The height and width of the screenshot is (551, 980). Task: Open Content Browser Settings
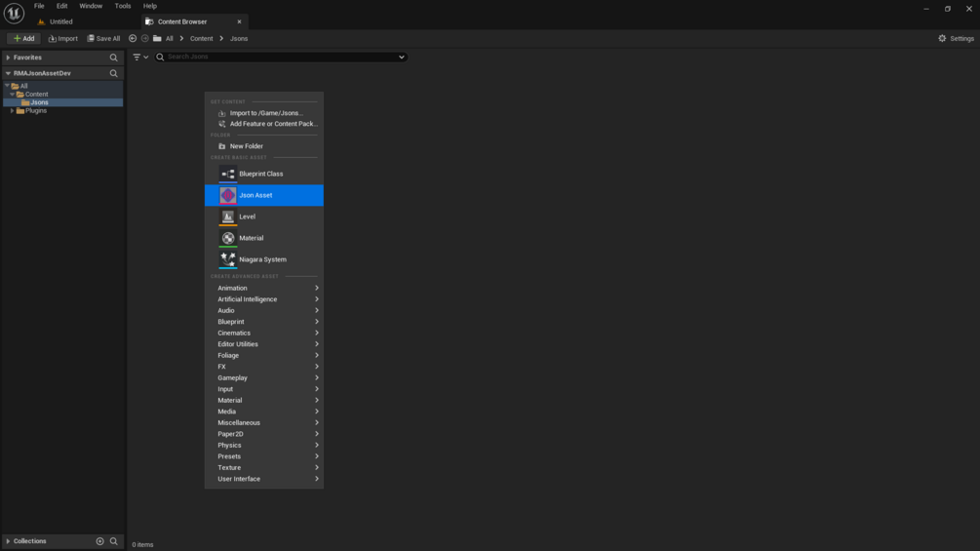957,39
